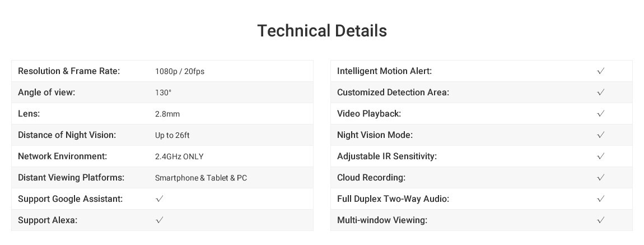Click the 2.8mm lens value

click(167, 114)
